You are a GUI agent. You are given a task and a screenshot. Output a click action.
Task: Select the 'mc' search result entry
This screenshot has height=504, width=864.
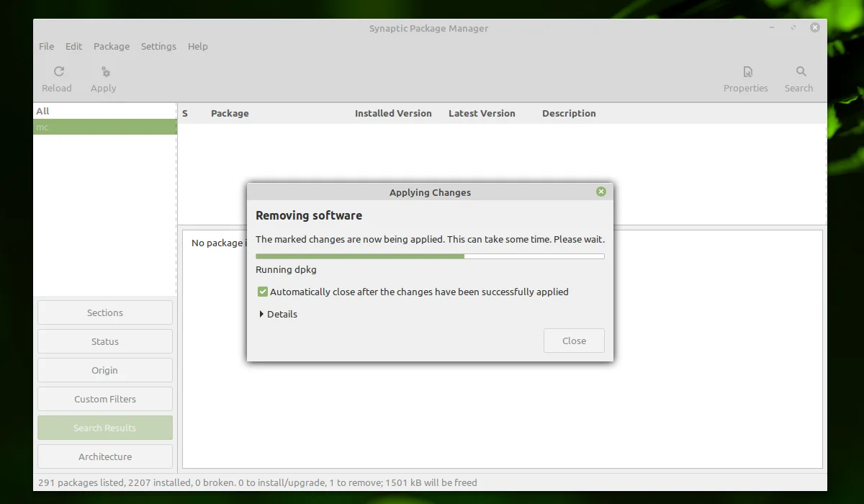(104, 127)
